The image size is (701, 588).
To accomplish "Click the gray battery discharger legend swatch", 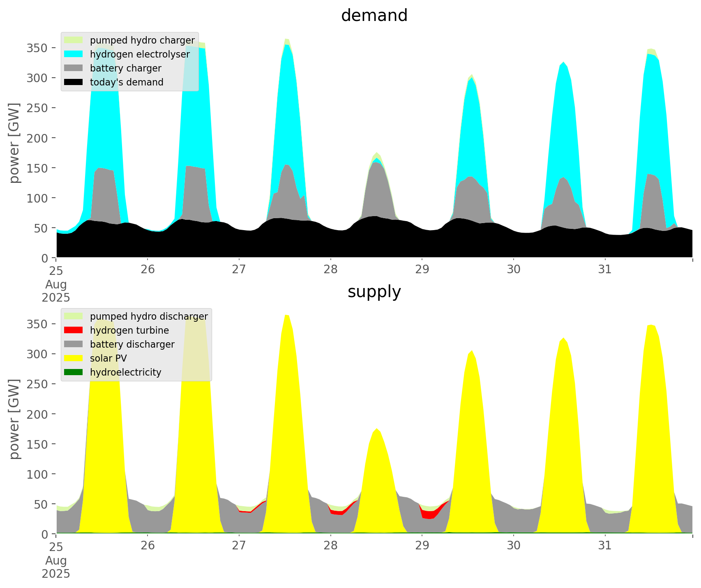I will (74, 344).
